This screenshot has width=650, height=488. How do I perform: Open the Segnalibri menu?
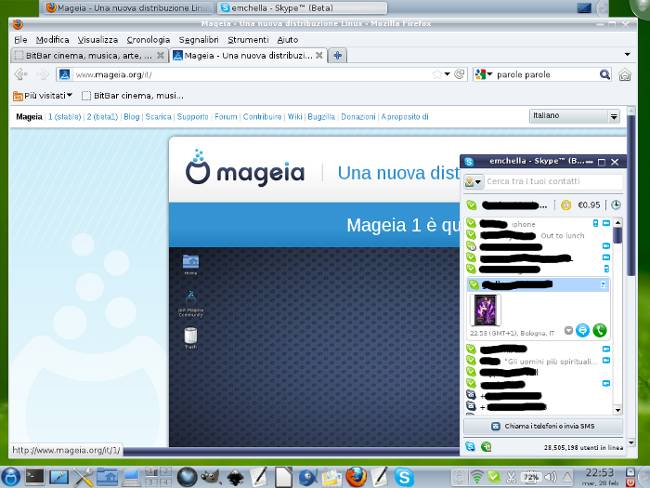pyautogui.click(x=199, y=40)
